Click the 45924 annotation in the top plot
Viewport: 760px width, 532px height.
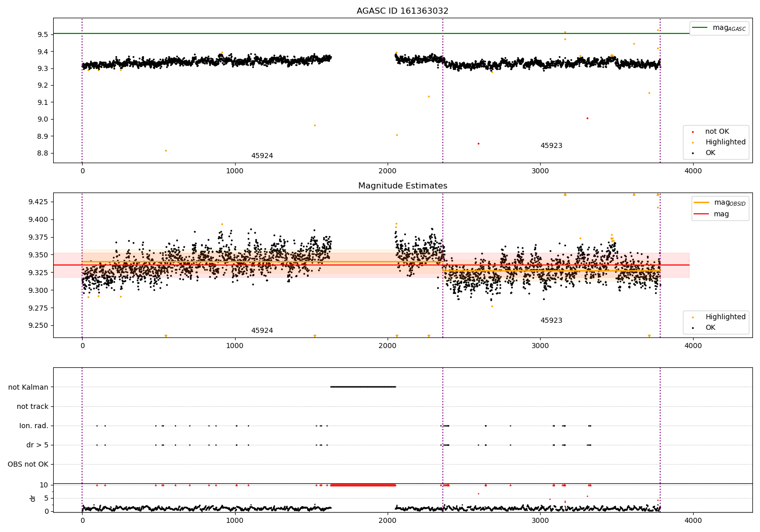262,156
